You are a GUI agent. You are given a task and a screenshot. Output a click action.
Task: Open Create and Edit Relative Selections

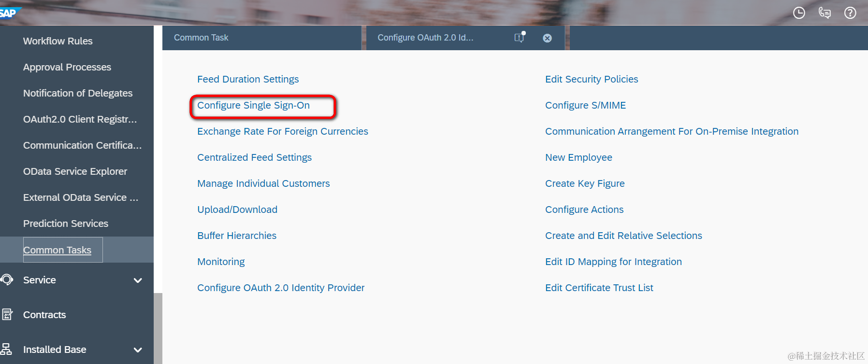623,236
